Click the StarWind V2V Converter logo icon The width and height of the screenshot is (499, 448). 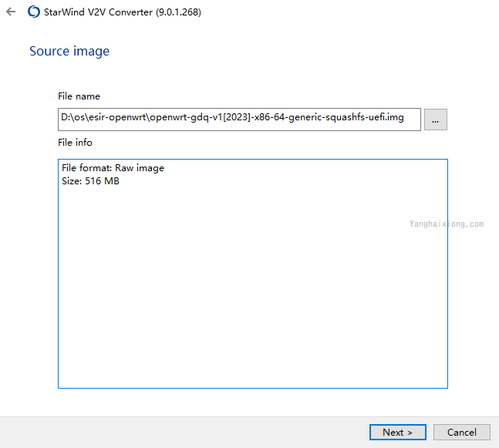coord(34,12)
